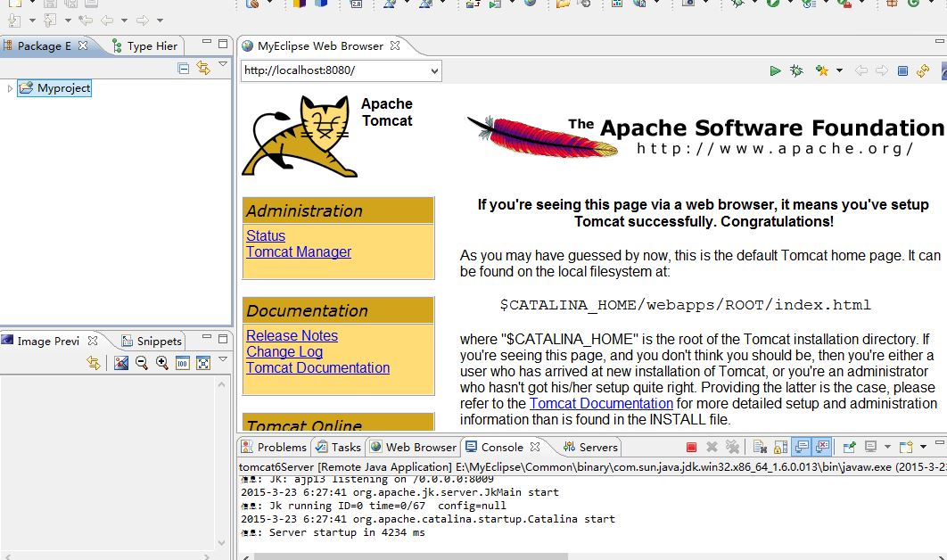Click the 'Server startup in 4234 ms' console line

point(333,532)
